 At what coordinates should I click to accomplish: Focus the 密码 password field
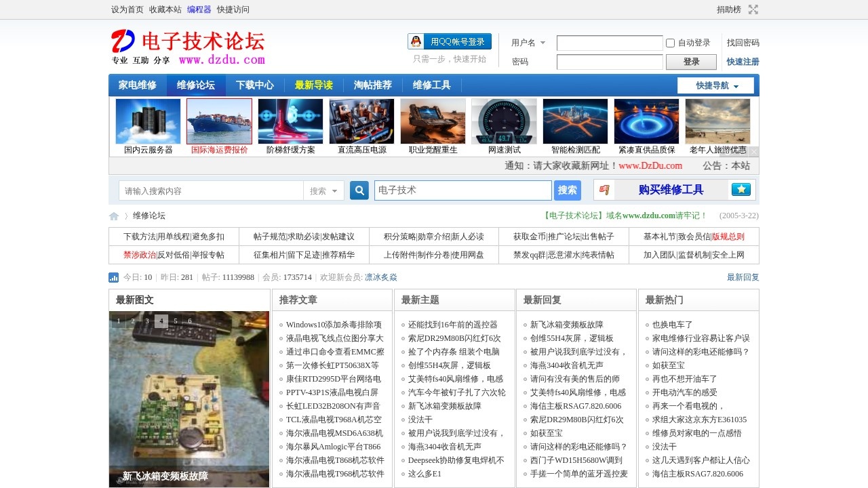pyautogui.click(x=610, y=62)
